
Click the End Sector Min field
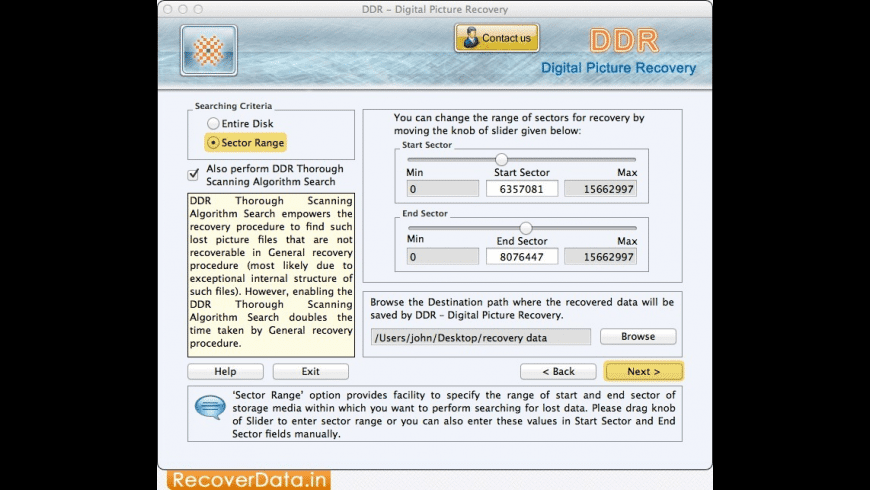pos(443,257)
